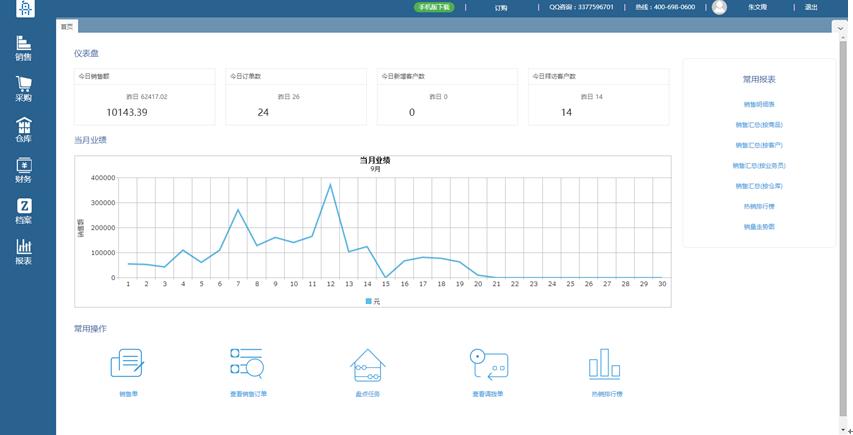853x435 pixels.
Task: Click the QQ咨询 3377596701 contact link
Action: (x=581, y=7)
